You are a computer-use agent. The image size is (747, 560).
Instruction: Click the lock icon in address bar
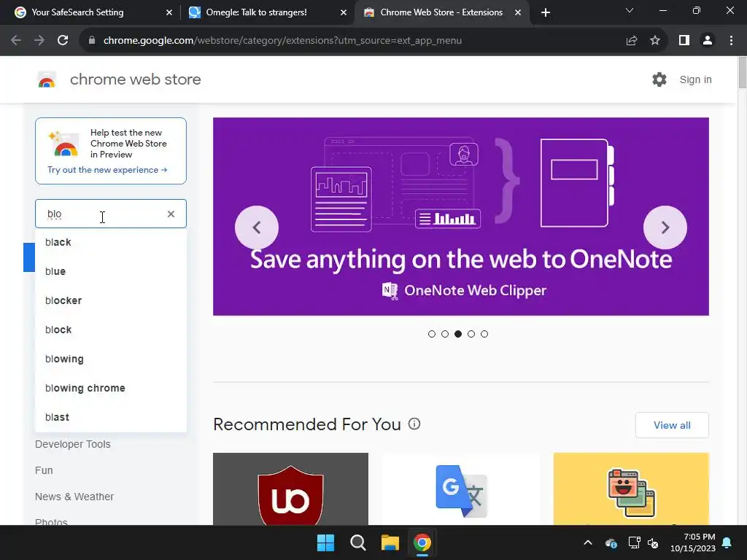coord(92,41)
